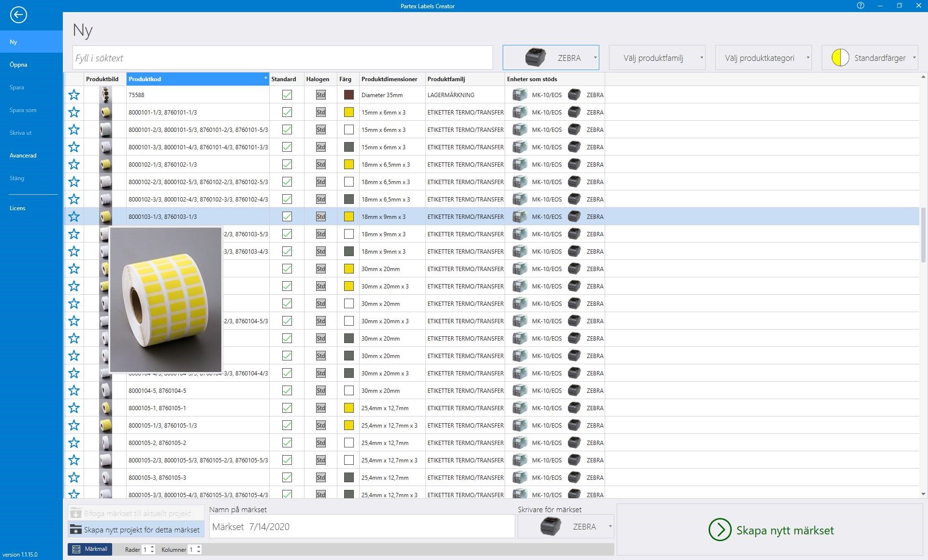This screenshot has height=560, width=928.
Task: Click the enlarged yellow label roll preview
Action: pyautogui.click(x=166, y=300)
